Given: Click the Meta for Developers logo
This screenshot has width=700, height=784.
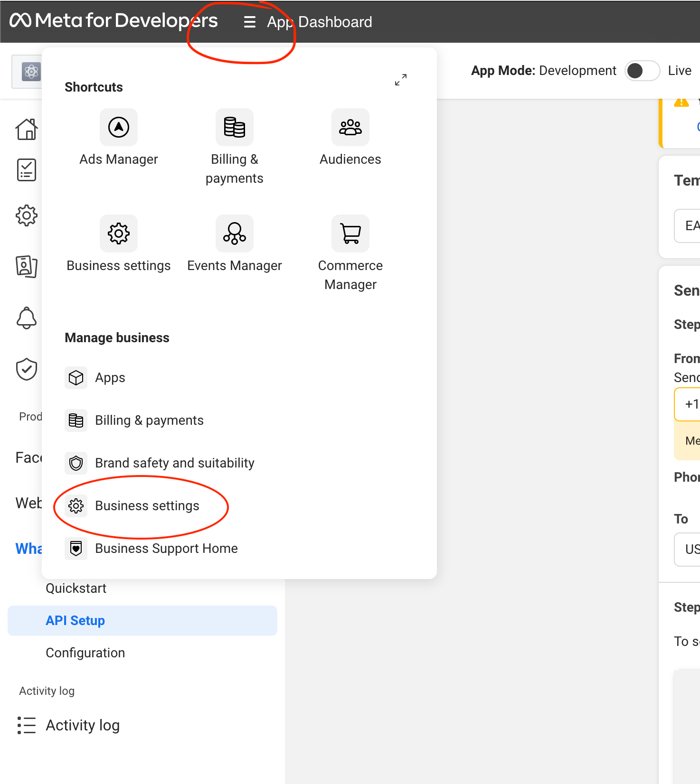Looking at the screenshot, I should point(114,20).
